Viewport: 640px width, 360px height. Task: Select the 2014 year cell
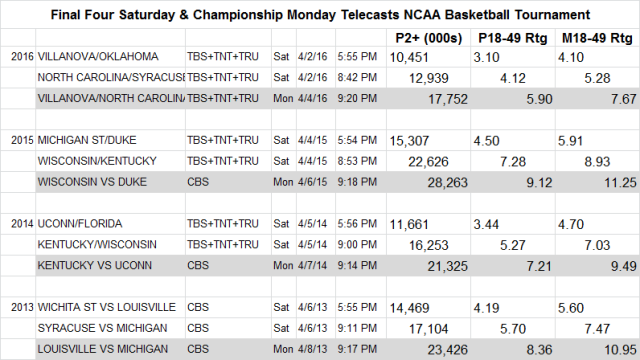click(x=18, y=224)
